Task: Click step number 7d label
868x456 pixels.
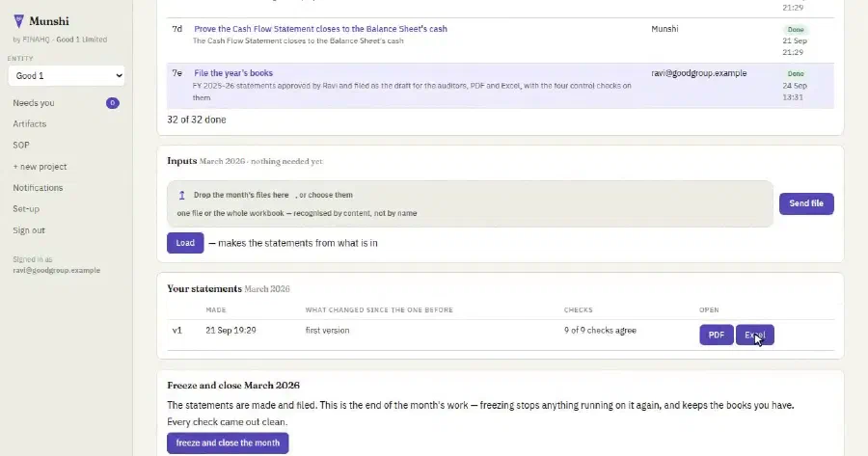Action: [x=177, y=29]
